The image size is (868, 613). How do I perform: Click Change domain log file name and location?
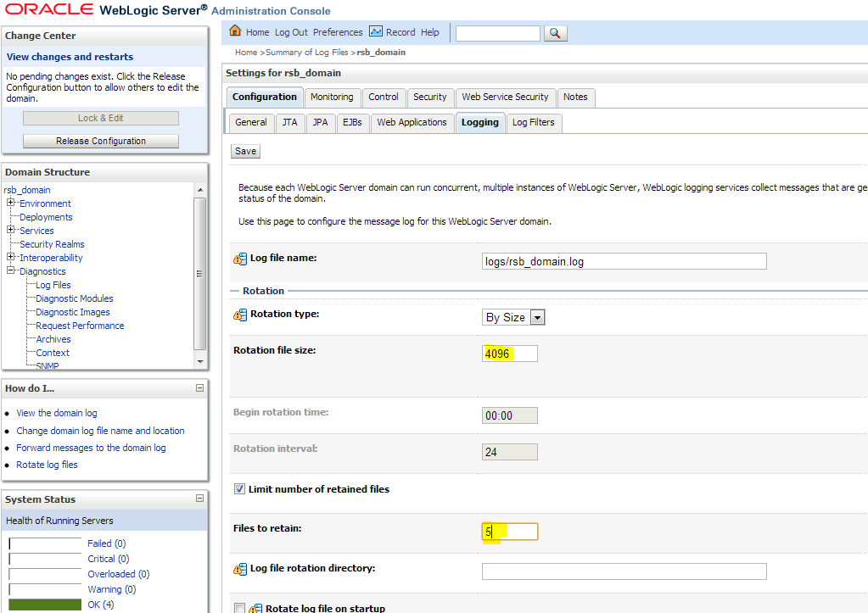(x=100, y=431)
